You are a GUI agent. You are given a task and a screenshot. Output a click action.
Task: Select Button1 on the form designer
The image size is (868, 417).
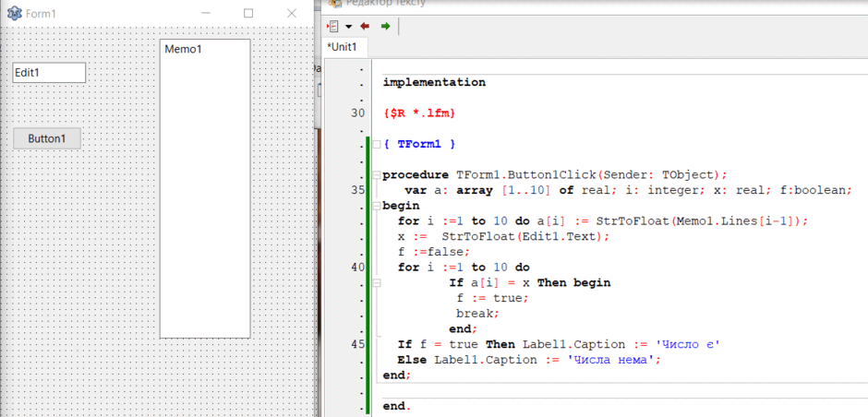pyautogui.click(x=47, y=138)
